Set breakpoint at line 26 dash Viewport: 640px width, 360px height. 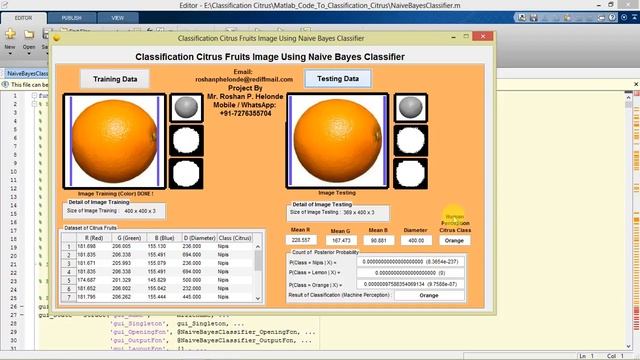22,306
